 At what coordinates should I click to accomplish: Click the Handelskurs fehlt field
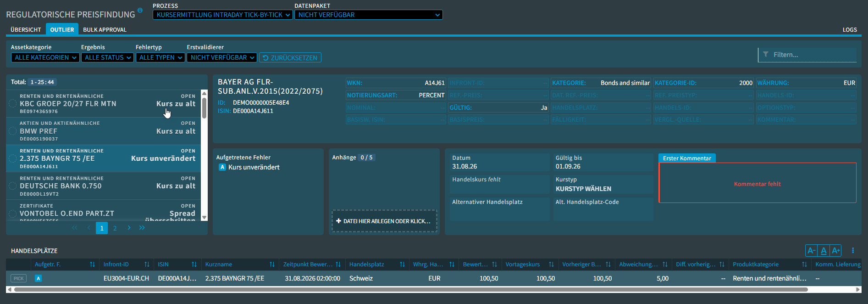(x=500, y=185)
